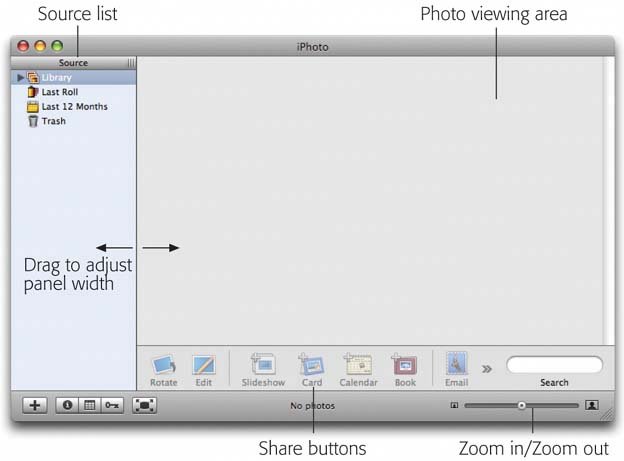Select Last Roll in Source list

pyautogui.click(x=74, y=92)
